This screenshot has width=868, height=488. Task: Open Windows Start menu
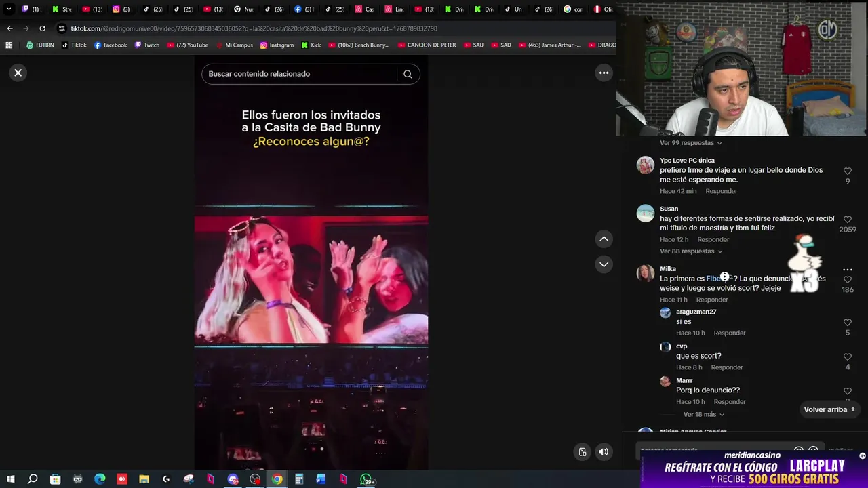[11, 479]
